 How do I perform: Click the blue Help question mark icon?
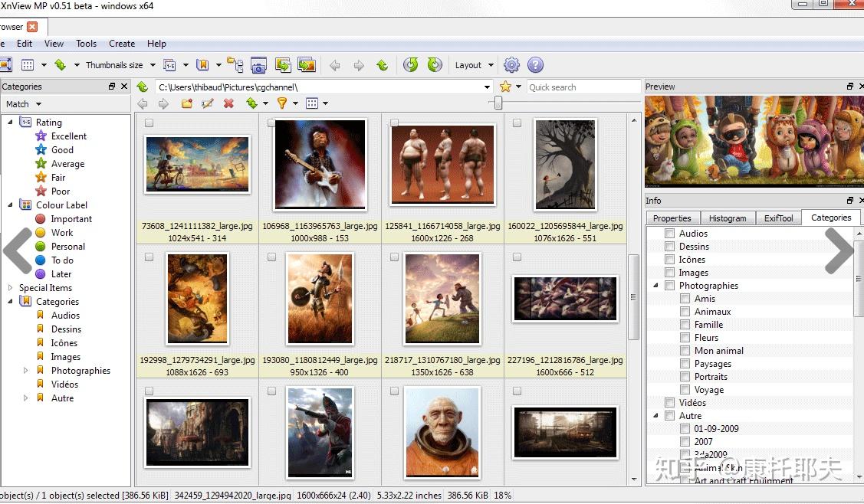point(536,65)
